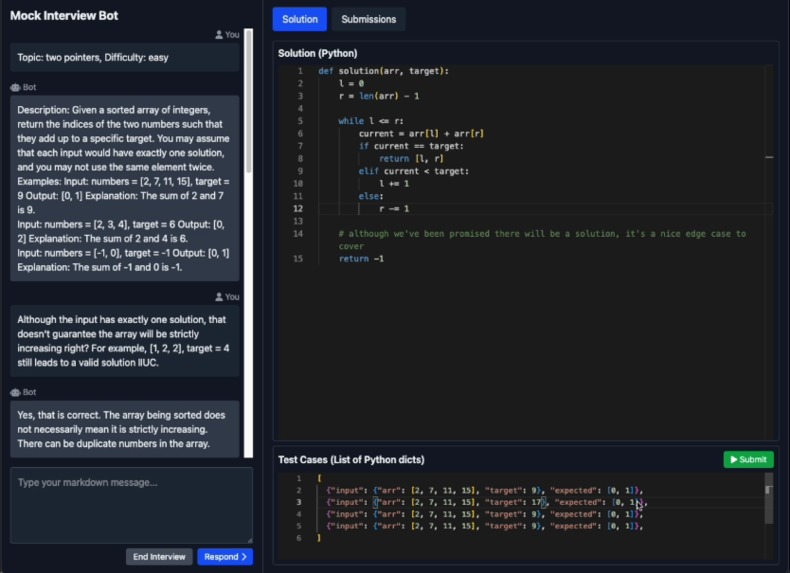
Task: Submit the test cases
Action: pyautogui.click(x=748, y=460)
